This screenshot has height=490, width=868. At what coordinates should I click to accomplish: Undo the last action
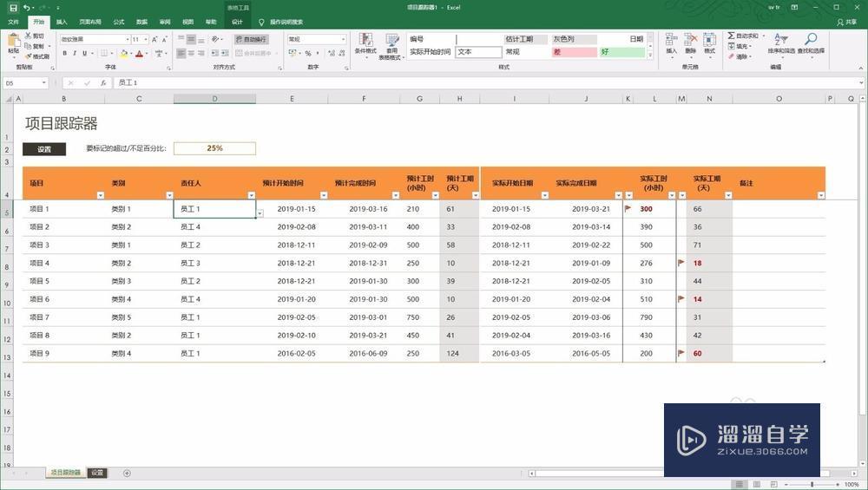pos(27,8)
